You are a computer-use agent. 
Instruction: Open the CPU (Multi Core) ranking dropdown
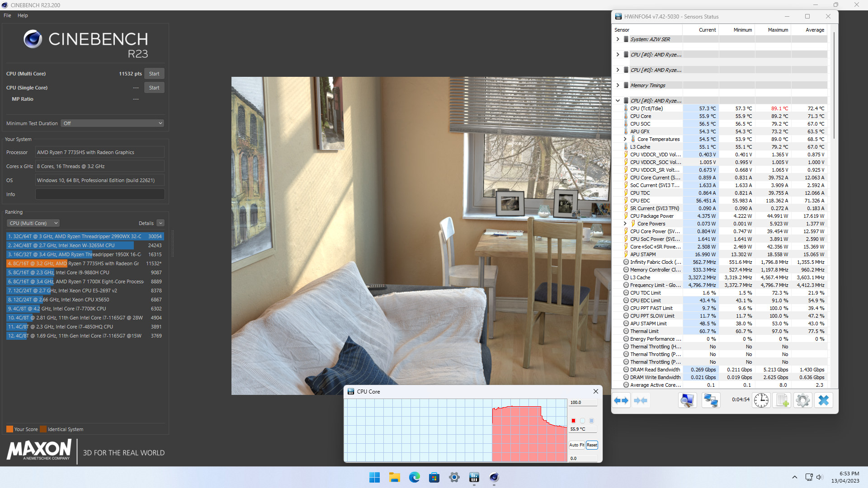point(33,223)
